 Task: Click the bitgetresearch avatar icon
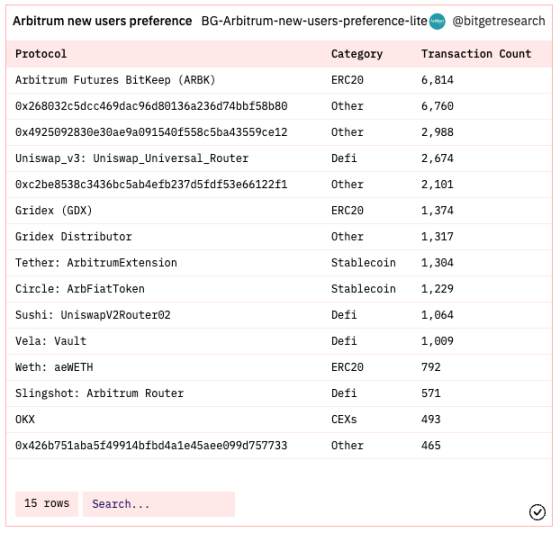coord(437,21)
